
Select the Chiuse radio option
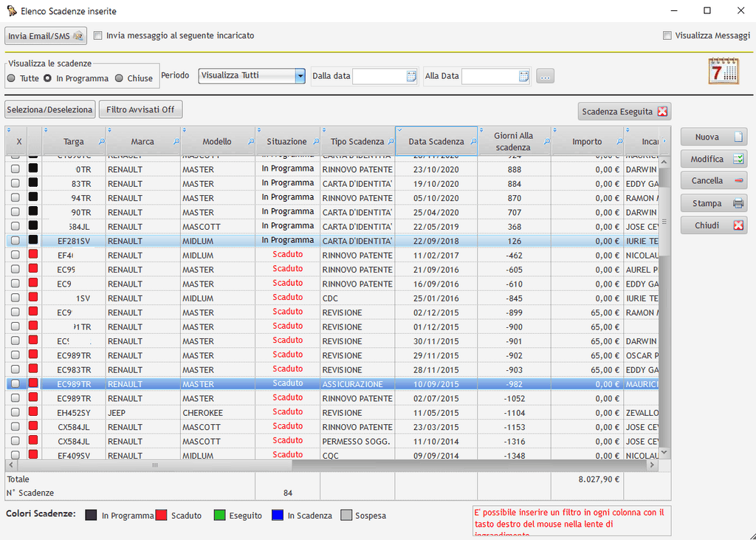point(119,78)
